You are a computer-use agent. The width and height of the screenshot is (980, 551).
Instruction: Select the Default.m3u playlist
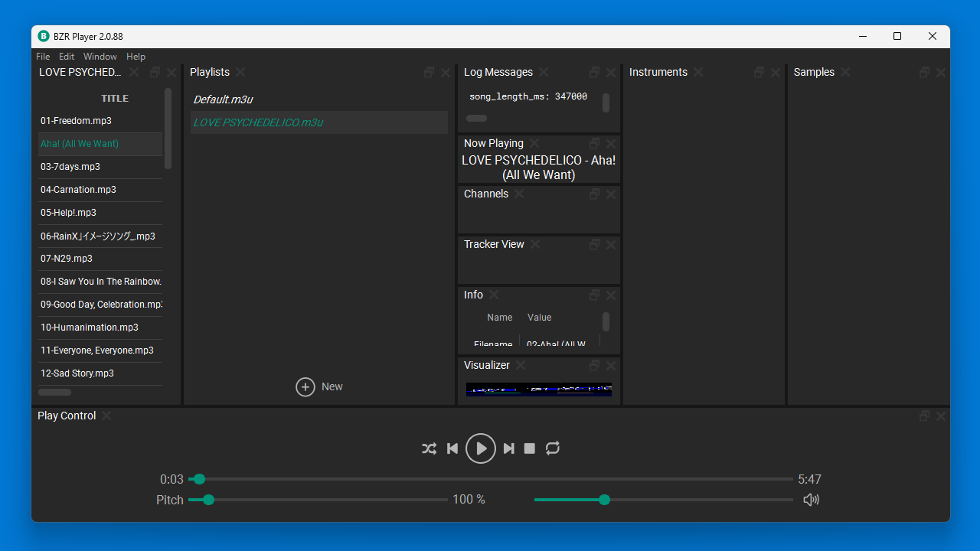[x=223, y=99]
